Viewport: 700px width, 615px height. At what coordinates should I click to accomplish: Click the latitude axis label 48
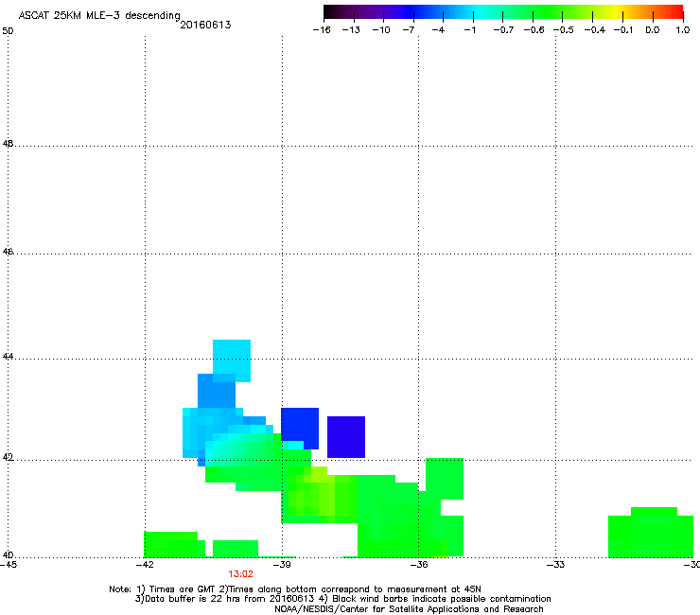[8, 144]
